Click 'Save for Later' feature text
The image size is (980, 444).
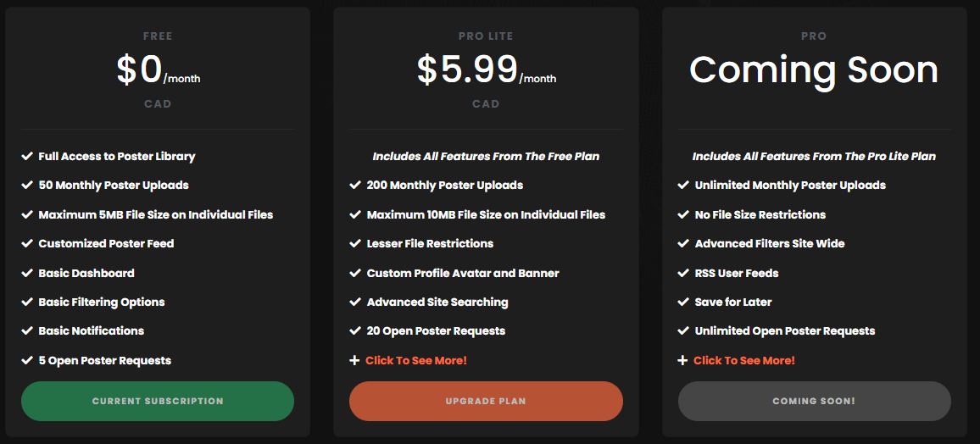pyautogui.click(x=733, y=302)
